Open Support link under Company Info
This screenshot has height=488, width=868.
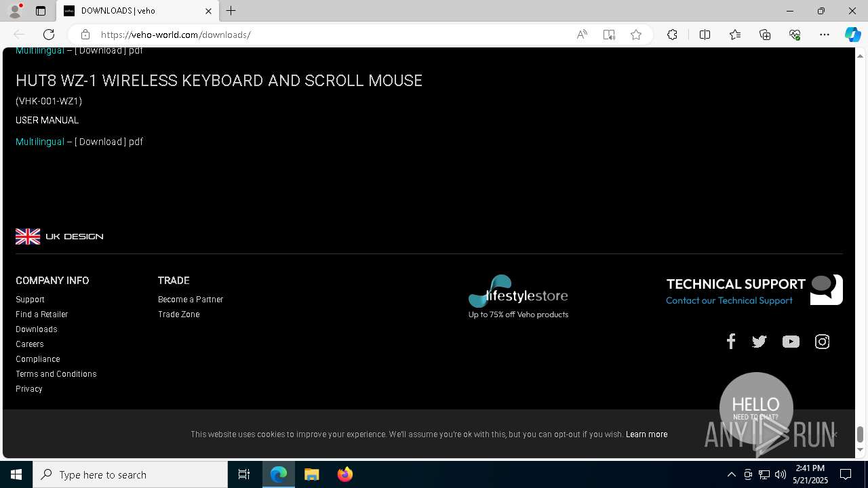coord(30,300)
